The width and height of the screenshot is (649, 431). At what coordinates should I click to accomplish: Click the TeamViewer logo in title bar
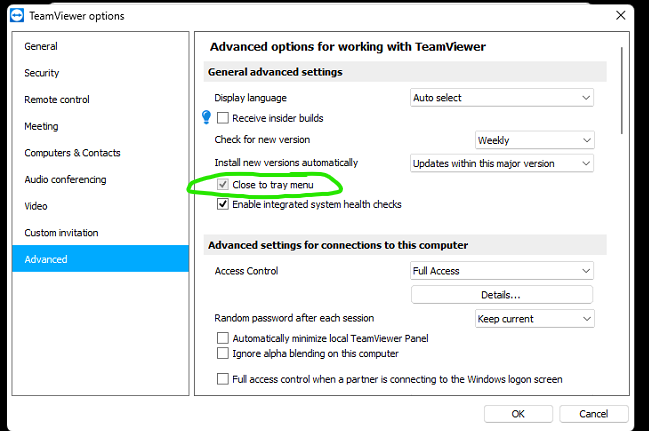[x=17, y=15]
